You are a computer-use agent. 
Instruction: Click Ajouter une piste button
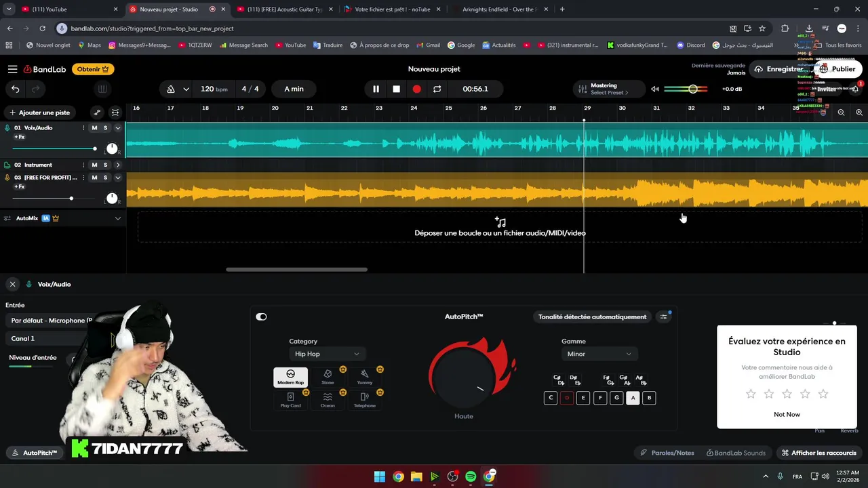(x=39, y=113)
